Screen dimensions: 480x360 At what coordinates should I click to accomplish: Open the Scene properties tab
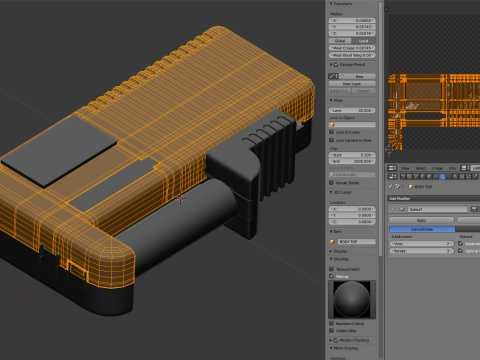click(416, 176)
